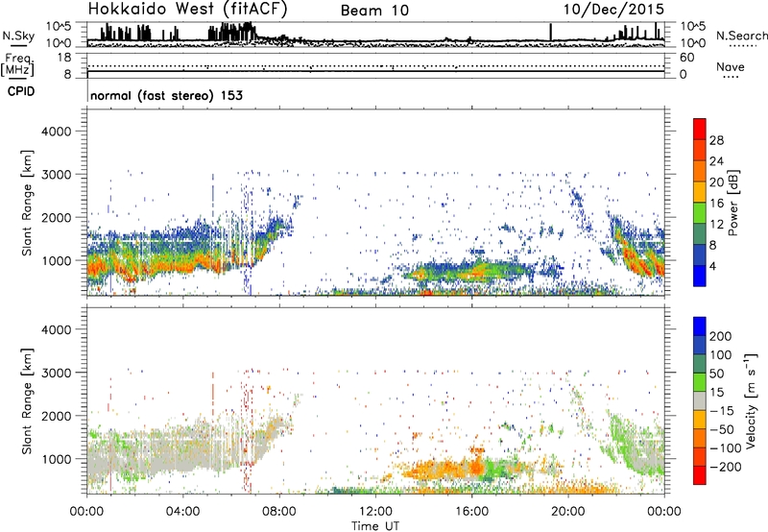
Task: Click "200" on the velocity colorbar
Action: pyautogui.click(x=721, y=336)
